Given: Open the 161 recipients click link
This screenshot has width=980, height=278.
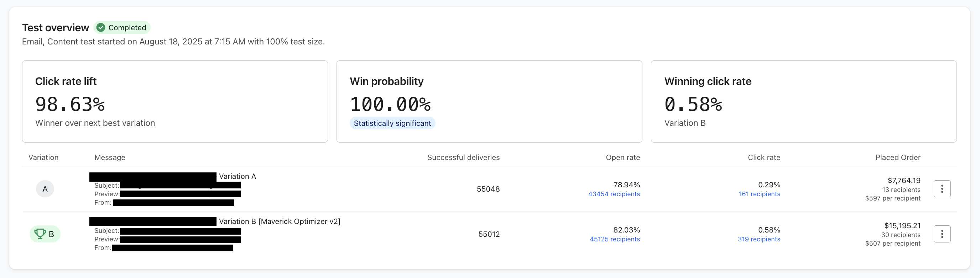Looking at the screenshot, I should [759, 194].
